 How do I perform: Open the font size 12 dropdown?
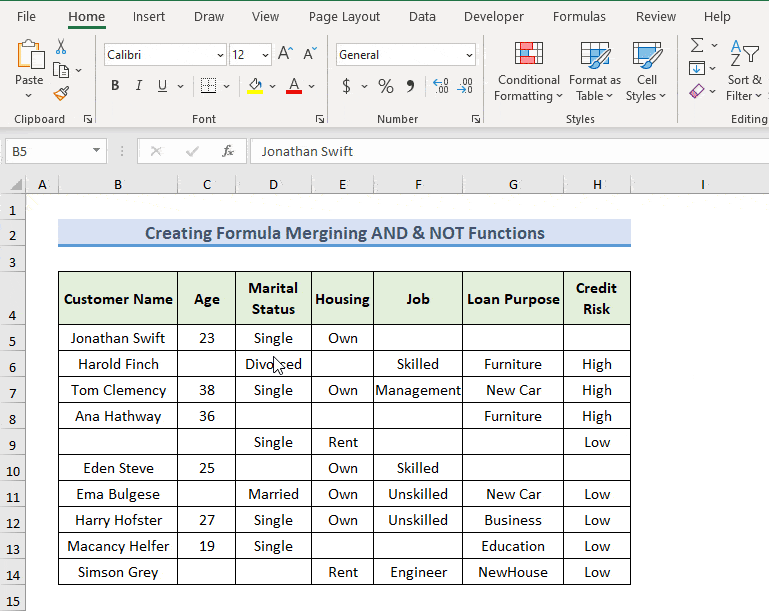(x=265, y=55)
